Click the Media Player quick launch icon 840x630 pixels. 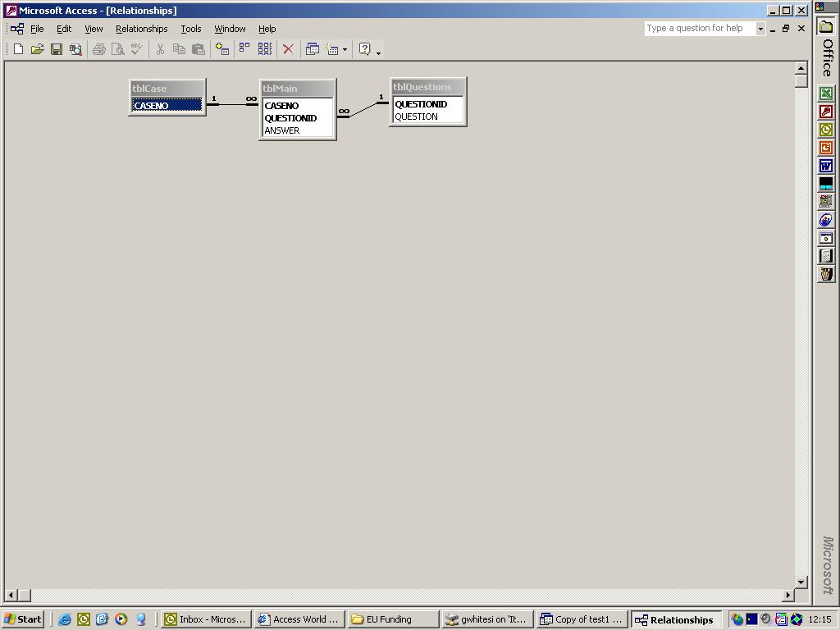point(121,619)
